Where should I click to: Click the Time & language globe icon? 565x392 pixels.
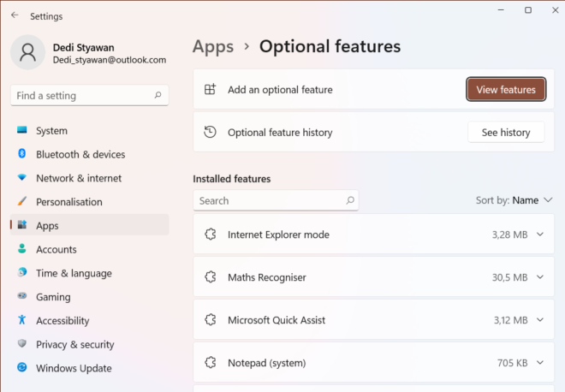pyautogui.click(x=22, y=272)
